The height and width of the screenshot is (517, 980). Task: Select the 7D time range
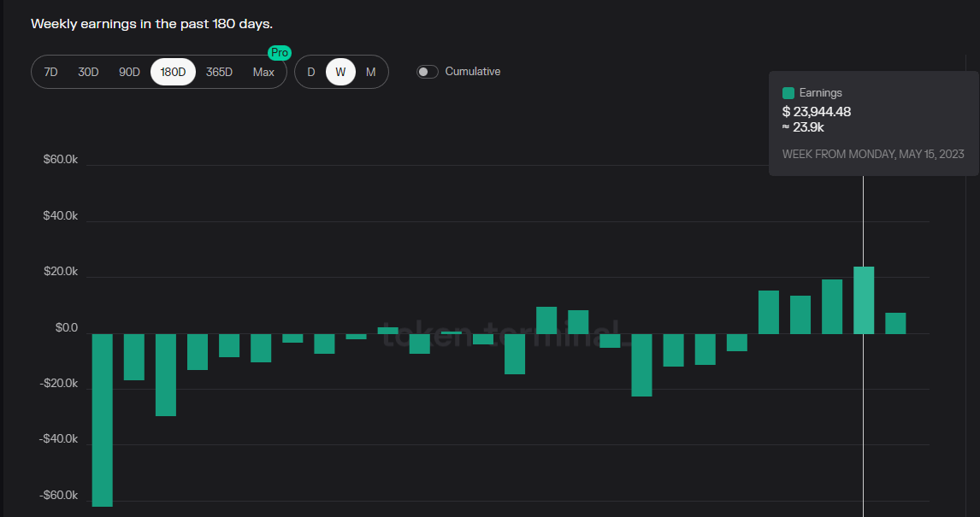tap(50, 72)
